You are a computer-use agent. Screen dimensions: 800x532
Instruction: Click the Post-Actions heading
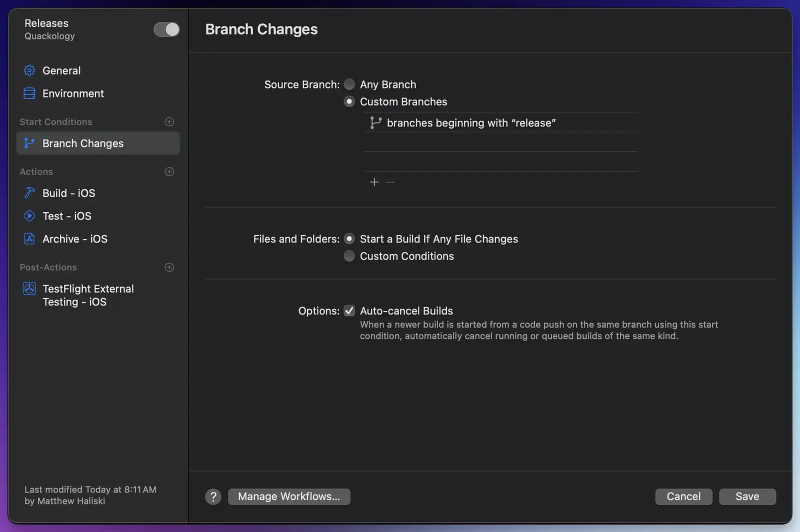click(48, 267)
